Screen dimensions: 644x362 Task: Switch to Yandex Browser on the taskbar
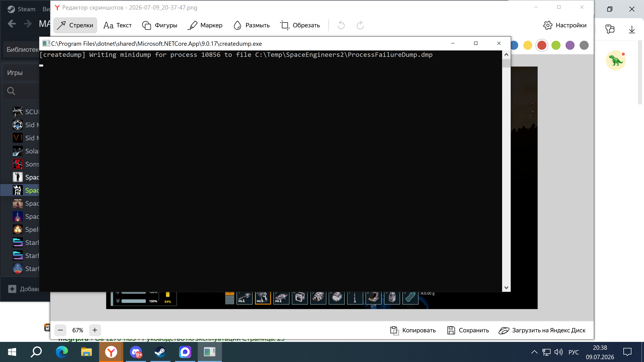[x=111, y=352]
